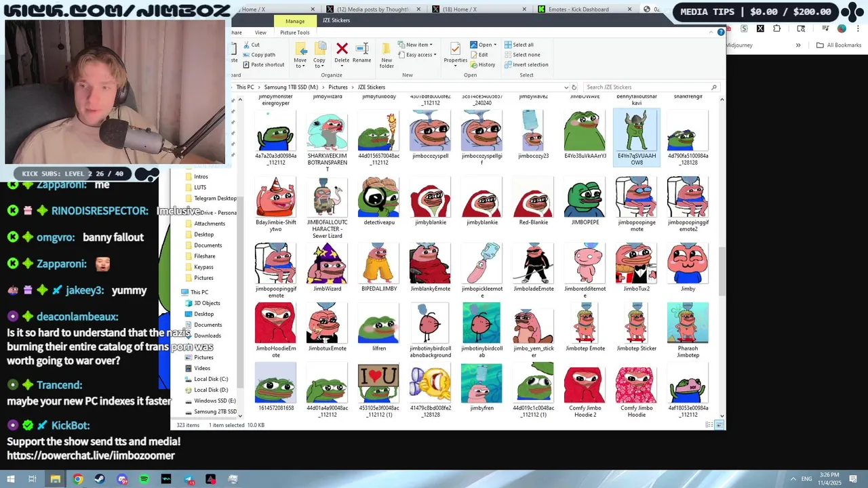This screenshot has height=488, width=868.
Task: Switch to large thumbnails view toggle
Action: click(719, 425)
